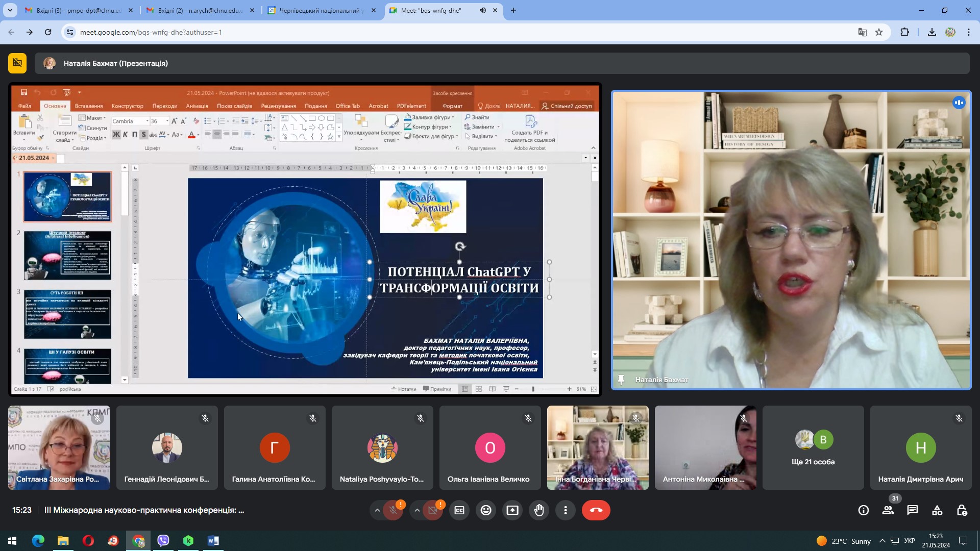The height and width of the screenshot is (551, 980).
Task: Open the Chat with everyone panel
Action: coord(913,510)
